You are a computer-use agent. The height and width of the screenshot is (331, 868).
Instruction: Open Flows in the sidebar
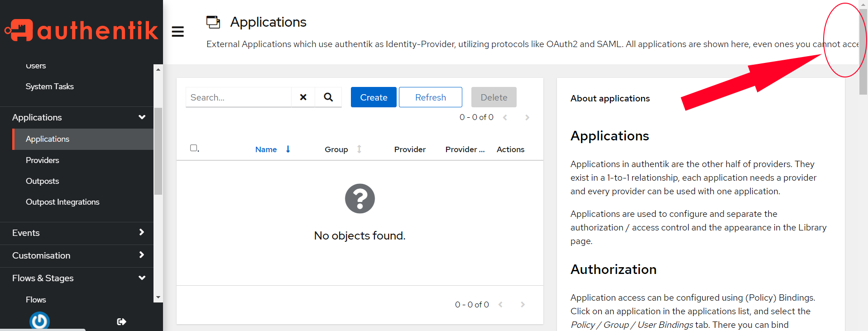[36, 300]
